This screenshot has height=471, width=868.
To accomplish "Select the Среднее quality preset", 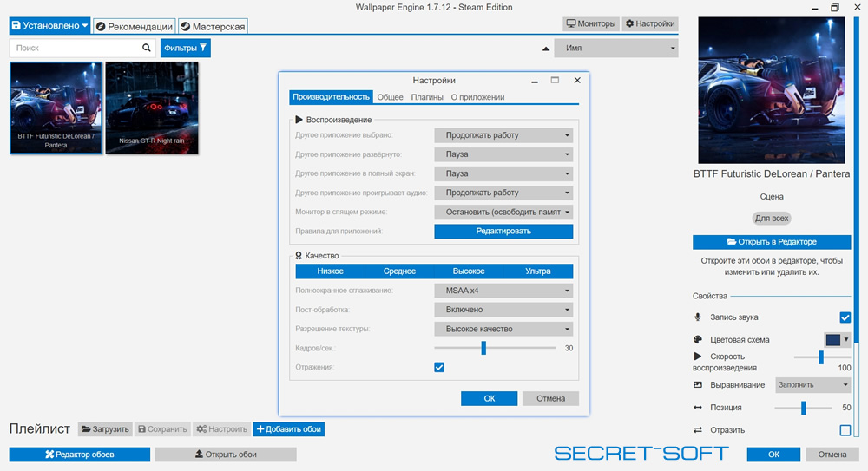I will (399, 271).
